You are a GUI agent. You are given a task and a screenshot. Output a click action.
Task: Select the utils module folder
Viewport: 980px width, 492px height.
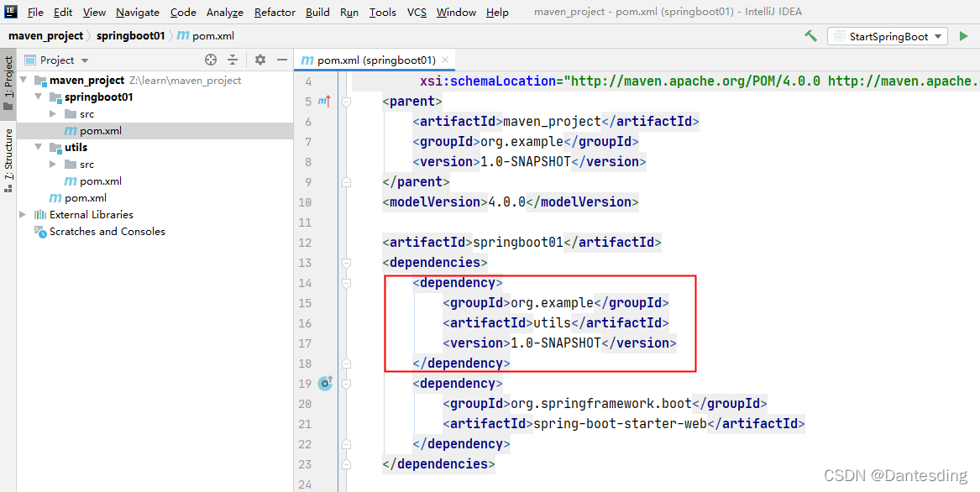69,148
